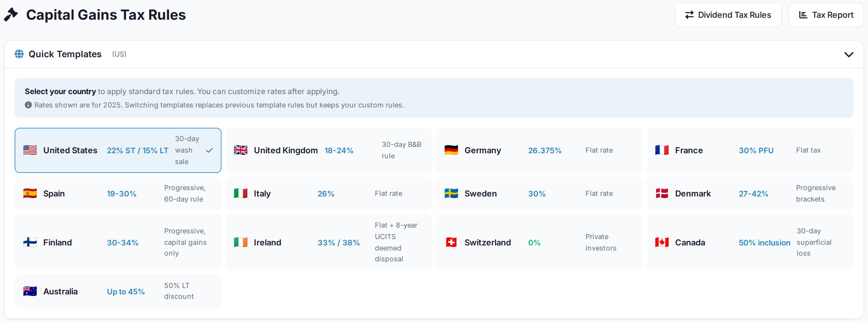Click the Quick Templates heading
The image size is (868, 323).
point(65,54)
